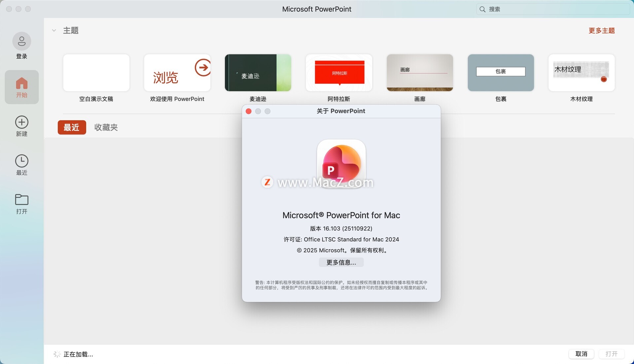Click the More Themes link

[x=601, y=31]
